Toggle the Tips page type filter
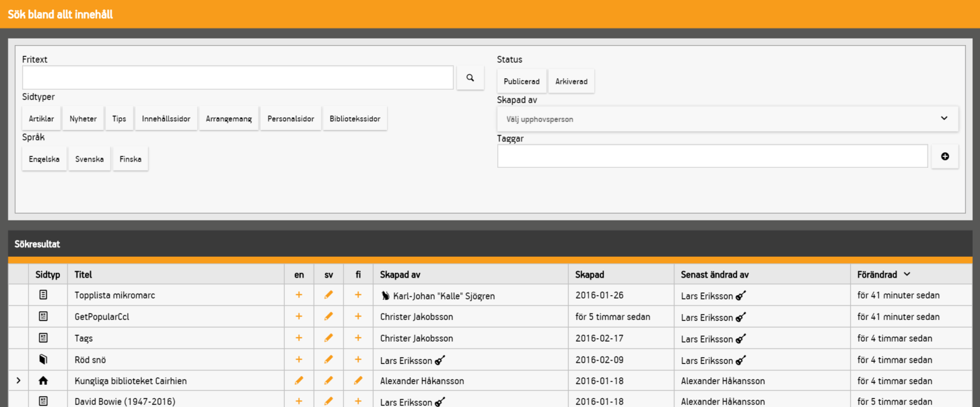 tap(119, 119)
